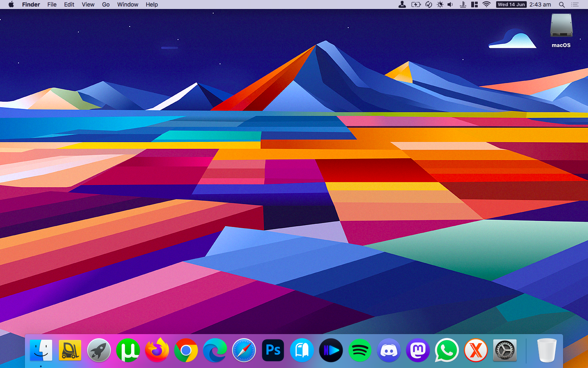
Task: Open Discord from the Dock
Action: coord(389,350)
